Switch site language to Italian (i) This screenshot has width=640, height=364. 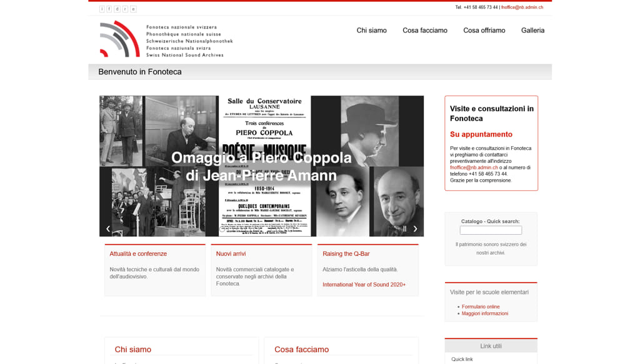102,9
